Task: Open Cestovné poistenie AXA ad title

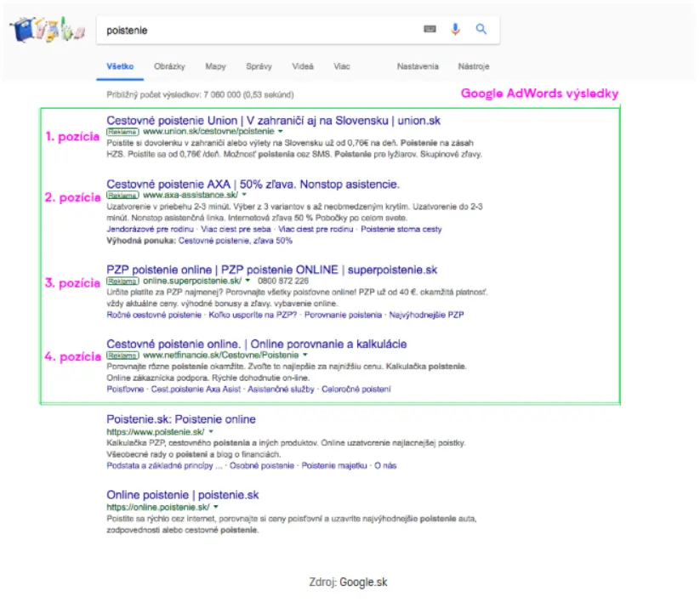Action: pyautogui.click(x=253, y=184)
